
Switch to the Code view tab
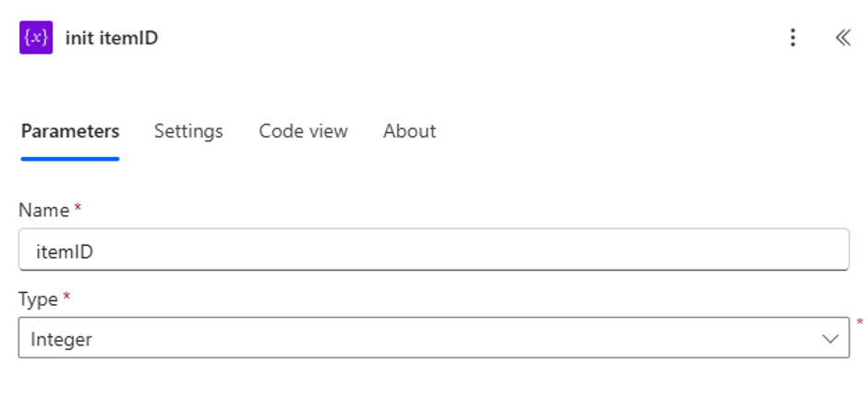pos(304,131)
